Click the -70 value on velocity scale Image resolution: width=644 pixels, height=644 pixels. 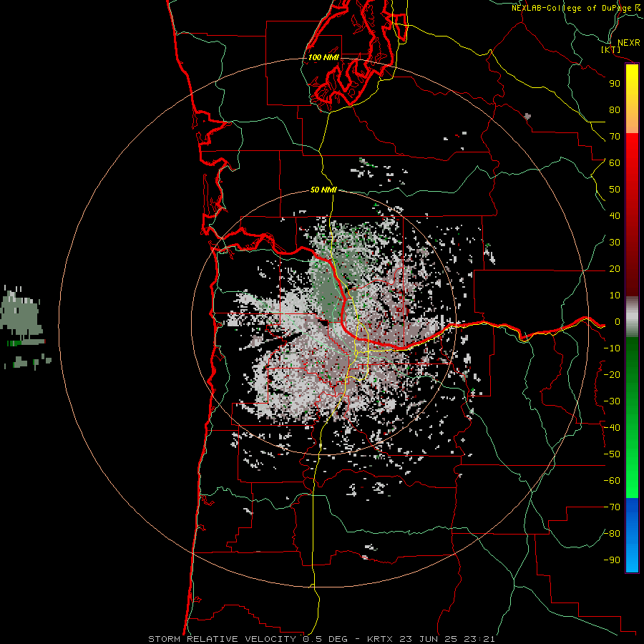coord(612,507)
